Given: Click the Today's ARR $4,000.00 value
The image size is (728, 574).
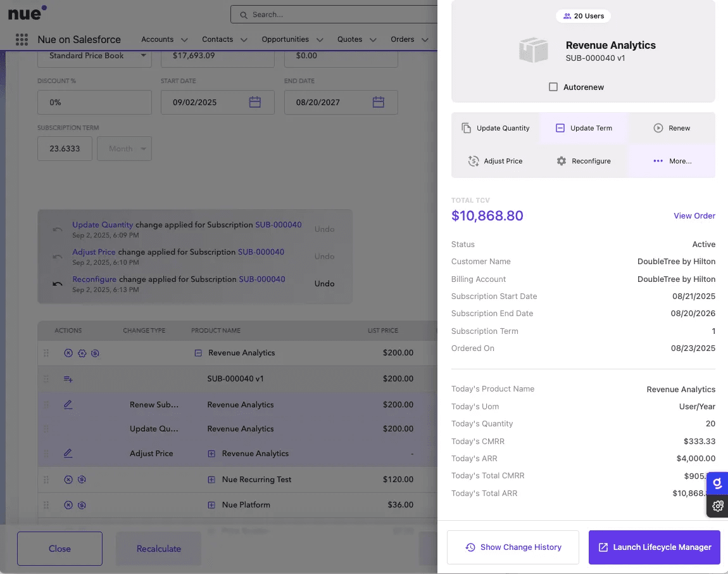Looking at the screenshot, I should tap(696, 459).
